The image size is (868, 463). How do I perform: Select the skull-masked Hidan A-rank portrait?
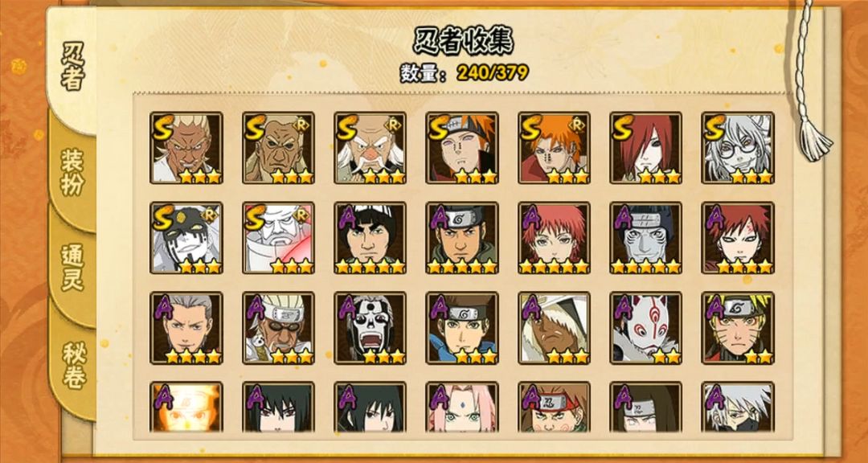click(x=370, y=328)
